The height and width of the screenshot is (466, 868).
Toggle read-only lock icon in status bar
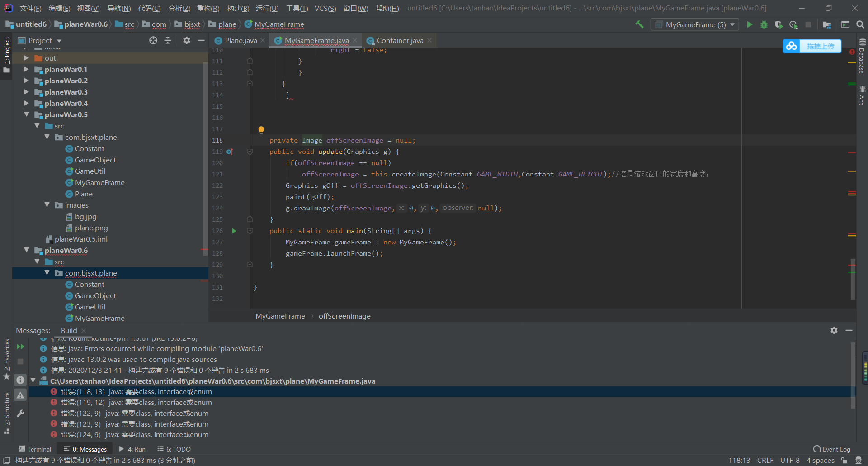tap(844, 461)
